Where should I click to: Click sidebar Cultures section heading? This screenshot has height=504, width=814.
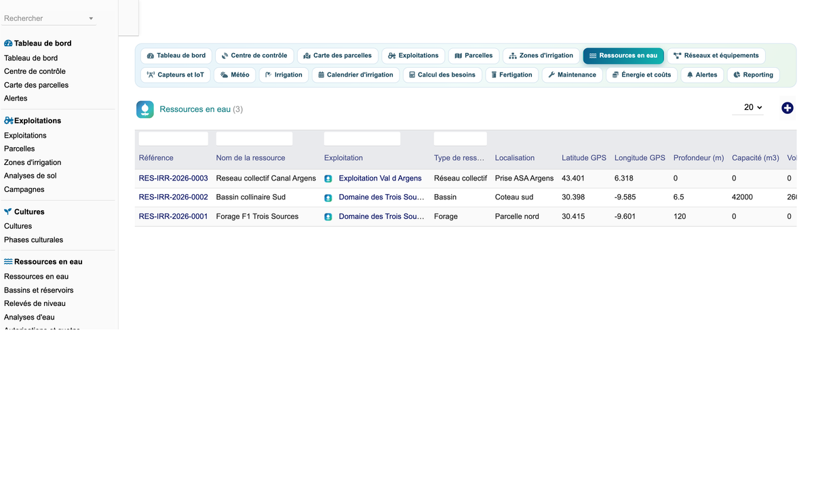coord(24,212)
